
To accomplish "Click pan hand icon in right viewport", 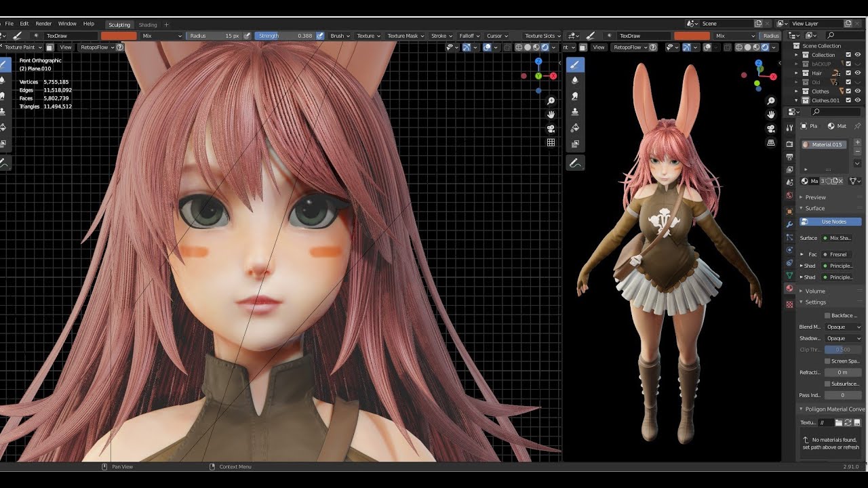I will pyautogui.click(x=771, y=115).
